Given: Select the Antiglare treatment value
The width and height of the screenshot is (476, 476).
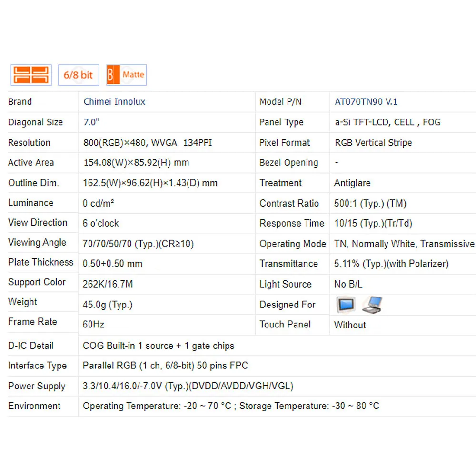Looking at the screenshot, I should (x=352, y=183).
